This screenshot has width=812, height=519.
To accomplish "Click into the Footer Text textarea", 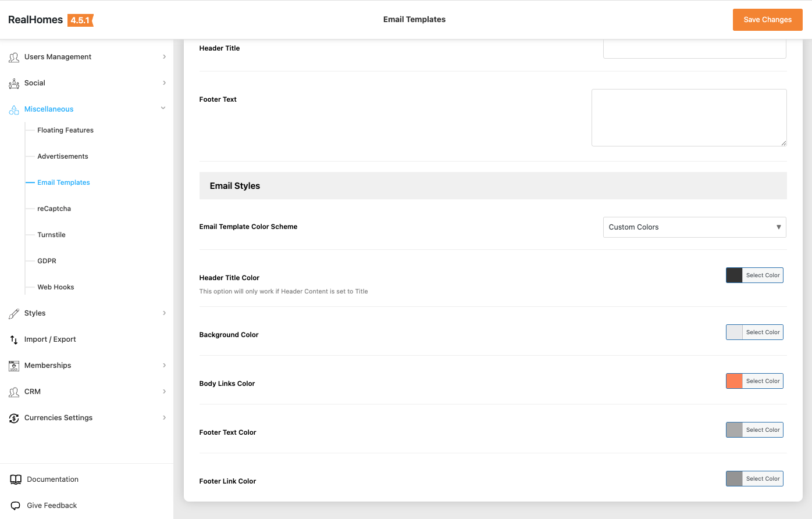I will 689,117.
